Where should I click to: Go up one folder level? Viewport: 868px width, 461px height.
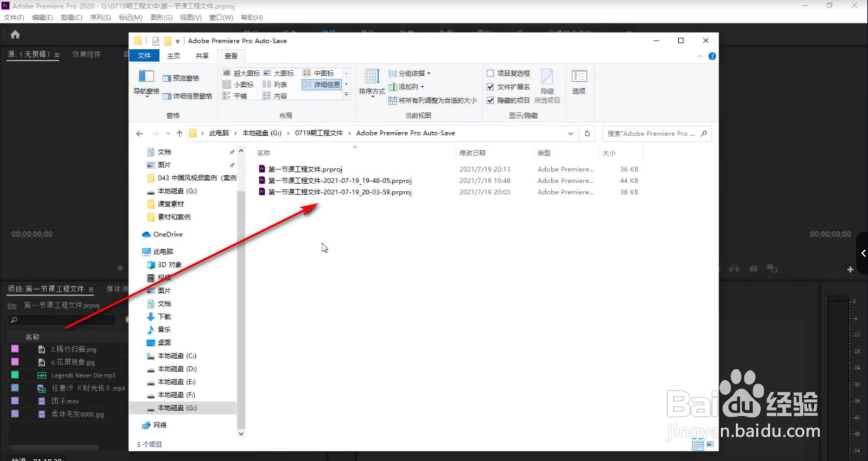[180, 133]
